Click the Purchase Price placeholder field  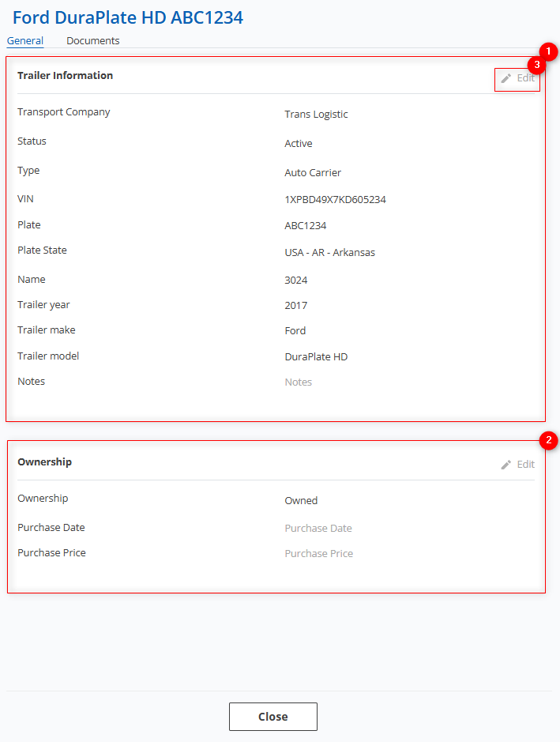[x=318, y=554]
